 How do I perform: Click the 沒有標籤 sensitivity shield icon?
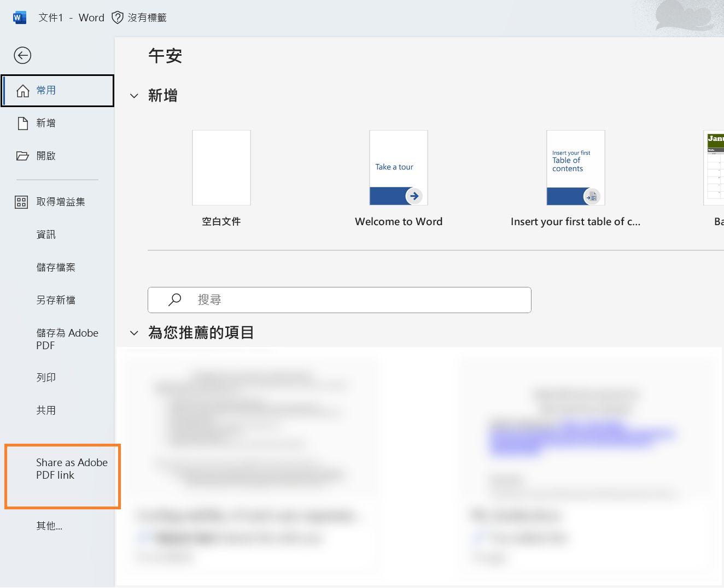[118, 17]
